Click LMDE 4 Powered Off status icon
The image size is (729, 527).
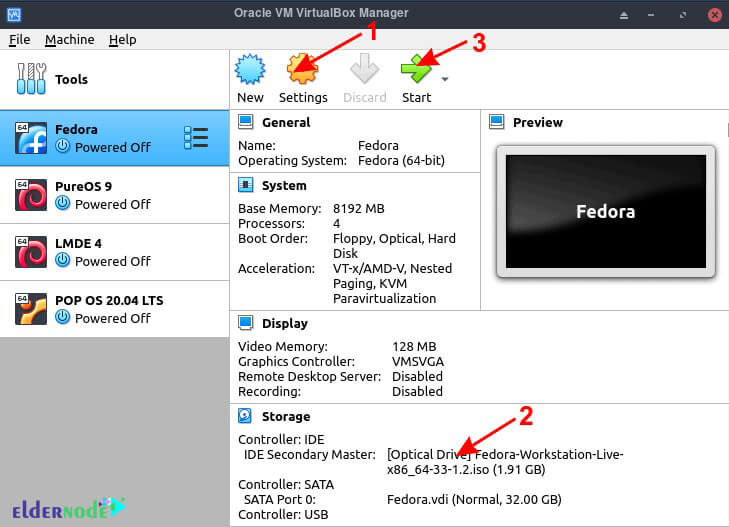[x=62, y=260]
